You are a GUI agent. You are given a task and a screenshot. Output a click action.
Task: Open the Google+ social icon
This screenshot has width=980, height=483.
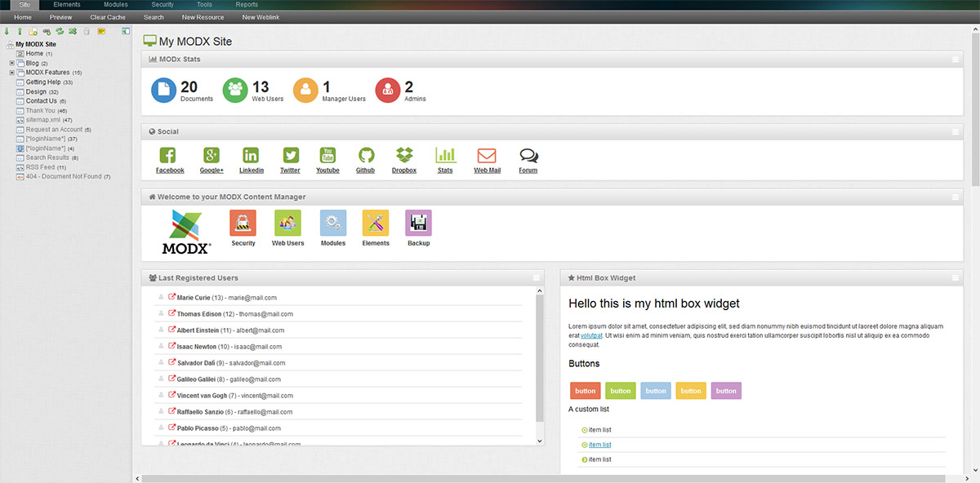click(212, 155)
